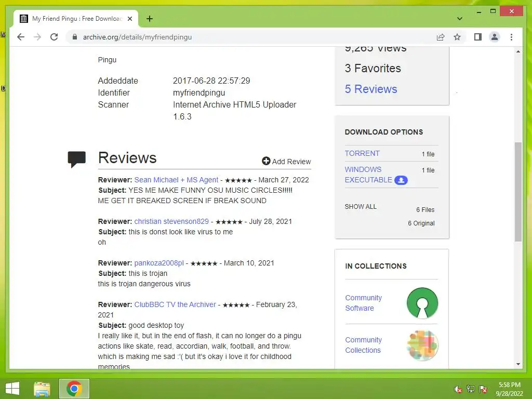The image size is (532, 399).
Task: Open reviewer christian stevenson829 profile
Action: pyautogui.click(x=171, y=221)
